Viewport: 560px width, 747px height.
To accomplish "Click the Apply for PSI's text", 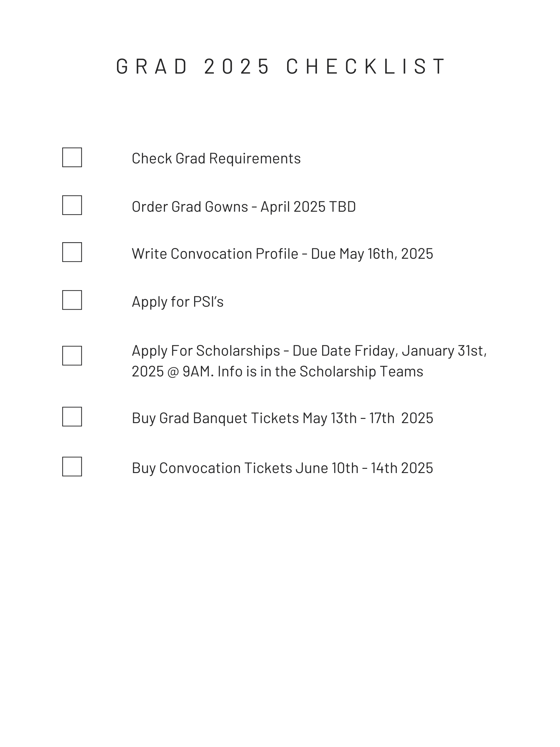I will [178, 302].
